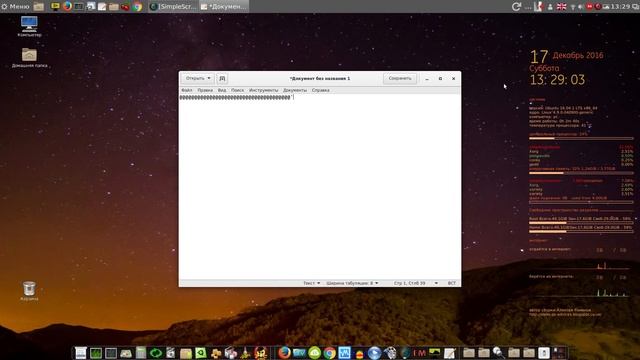This screenshot has height=360, width=640.
Task: Click the refresh arrow icon in system tray
Action: (x=516, y=7)
